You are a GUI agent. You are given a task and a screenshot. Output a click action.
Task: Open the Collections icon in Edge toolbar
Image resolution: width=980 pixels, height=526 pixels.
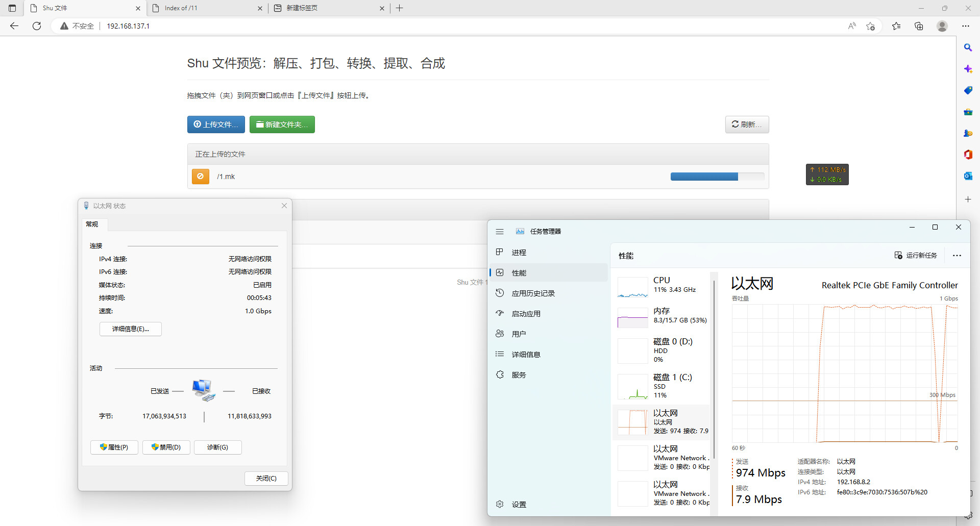919,26
